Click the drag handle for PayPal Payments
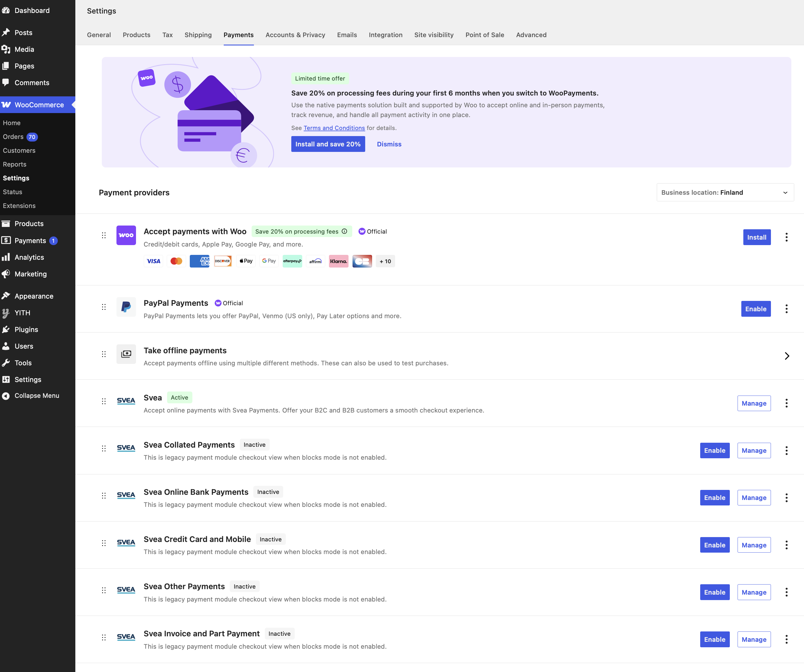This screenshot has width=804, height=672. tap(104, 307)
